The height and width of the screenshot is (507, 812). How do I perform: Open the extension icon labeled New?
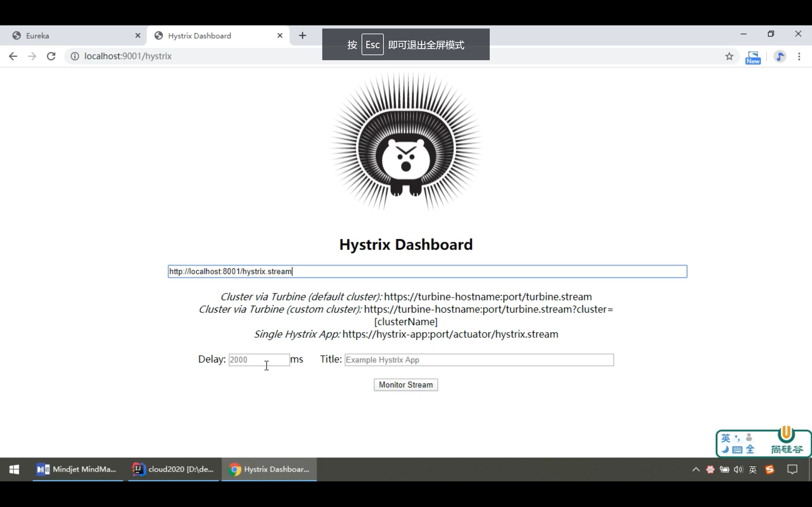click(x=753, y=57)
